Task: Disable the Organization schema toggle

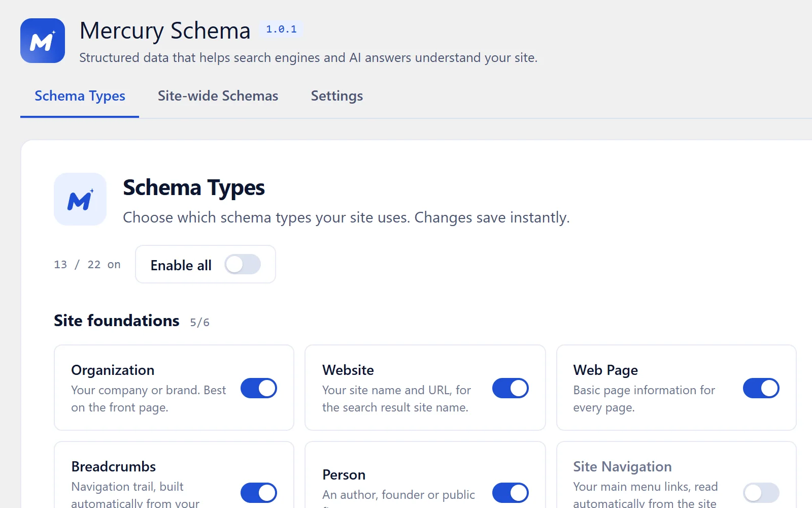Action: pyautogui.click(x=259, y=388)
